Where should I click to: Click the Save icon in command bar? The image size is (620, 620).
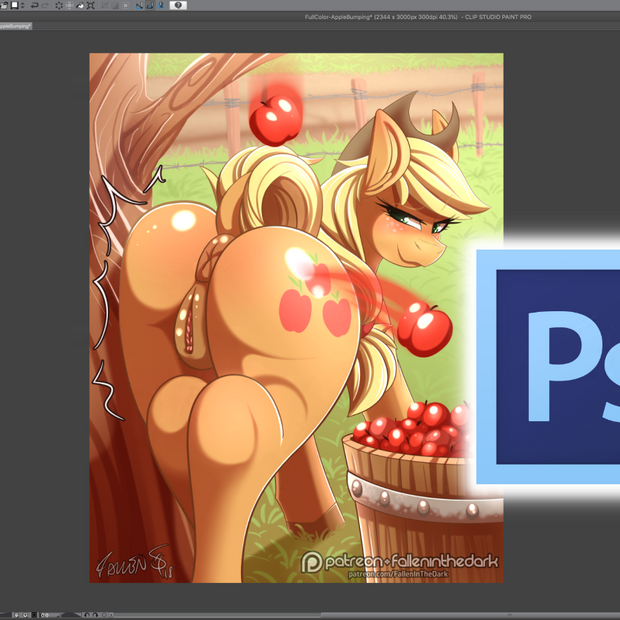coord(14,5)
